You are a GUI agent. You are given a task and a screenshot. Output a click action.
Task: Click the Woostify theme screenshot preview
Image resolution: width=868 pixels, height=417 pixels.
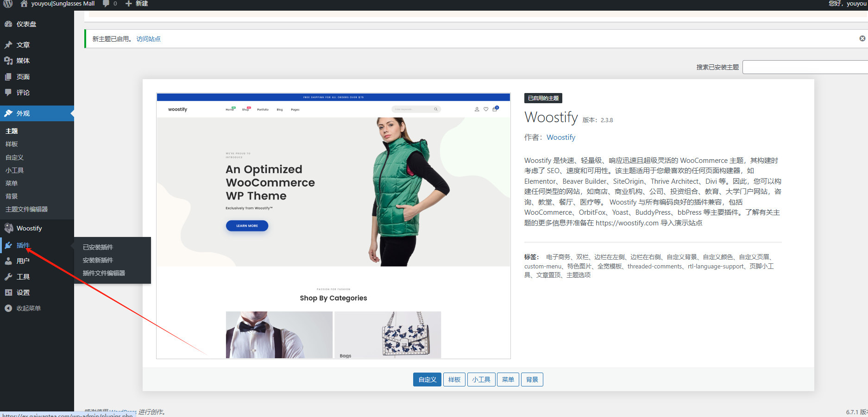tap(333, 226)
